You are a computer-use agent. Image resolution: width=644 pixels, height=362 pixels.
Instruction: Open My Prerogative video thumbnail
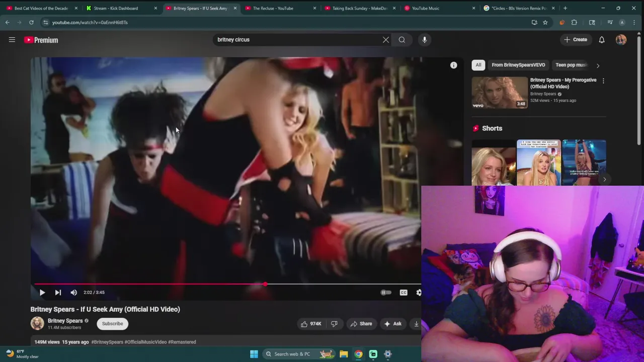click(500, 93)
